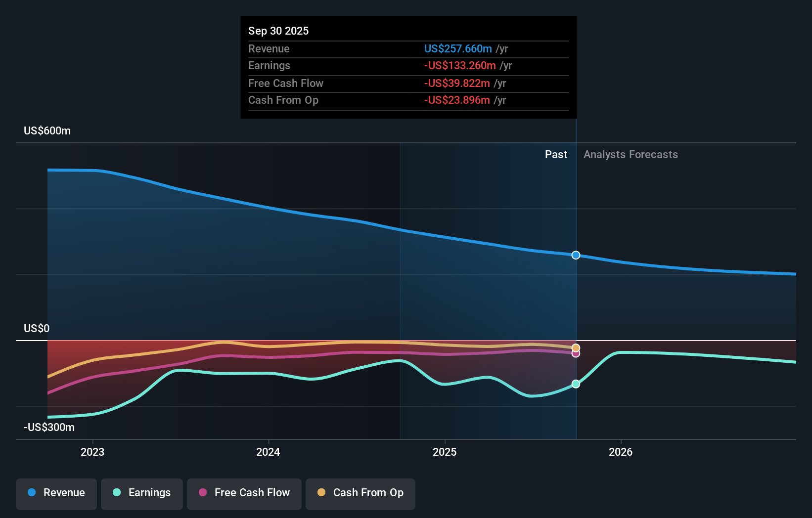Click the orange Cash From Op legend dot

click(x=321, y=493)
